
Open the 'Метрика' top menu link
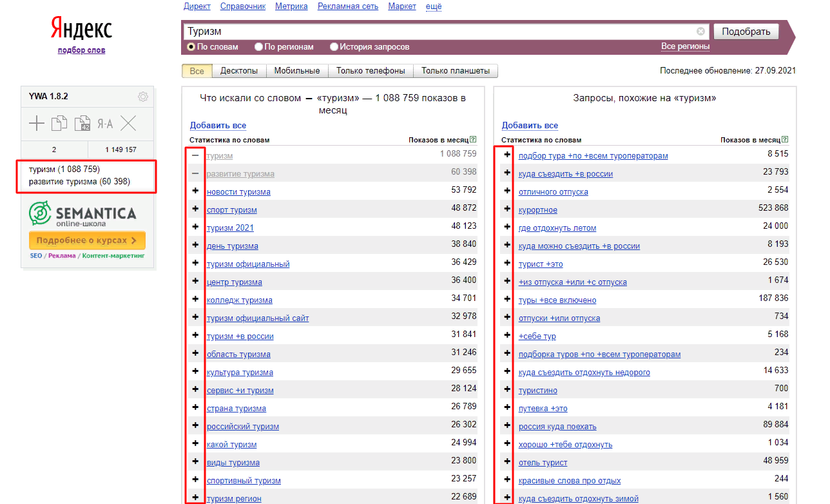pos(291,6)
